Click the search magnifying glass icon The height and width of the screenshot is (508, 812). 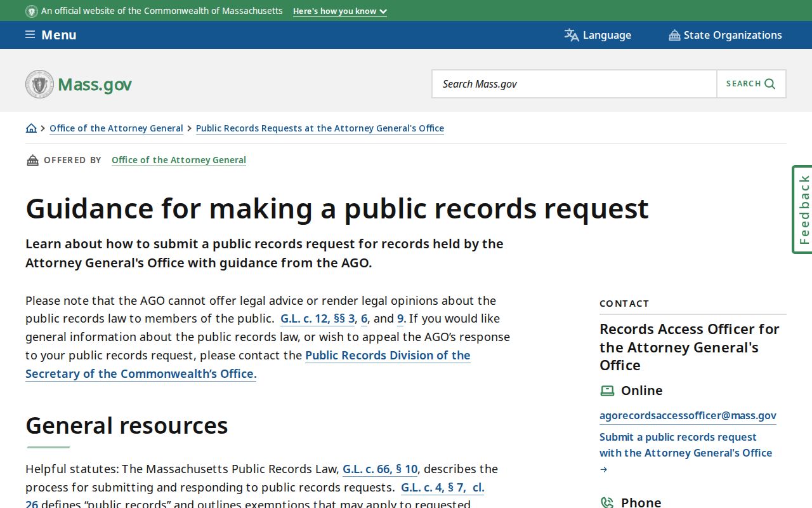(x=770, y=84)
